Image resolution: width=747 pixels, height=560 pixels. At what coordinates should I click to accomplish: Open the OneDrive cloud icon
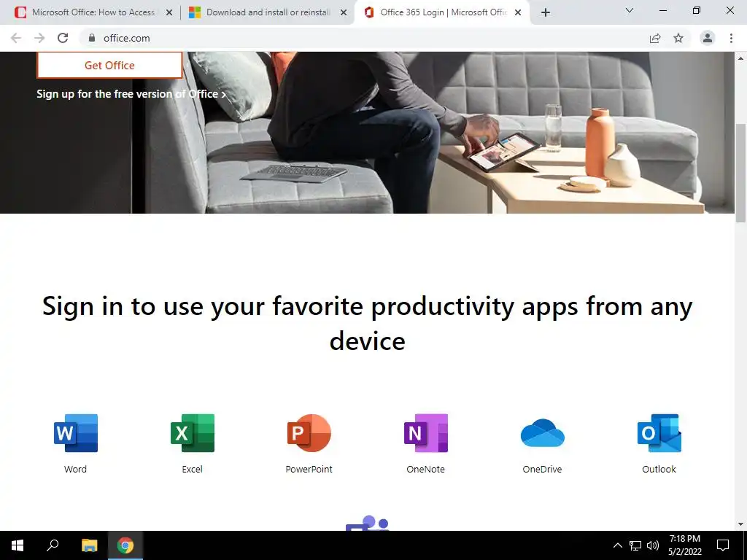pyautogui.click(x=543, y=433)
